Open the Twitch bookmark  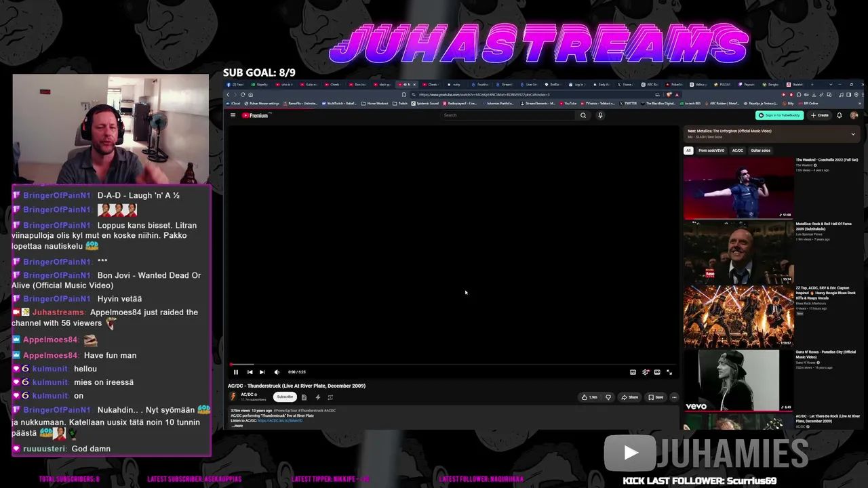coord(401,104)
